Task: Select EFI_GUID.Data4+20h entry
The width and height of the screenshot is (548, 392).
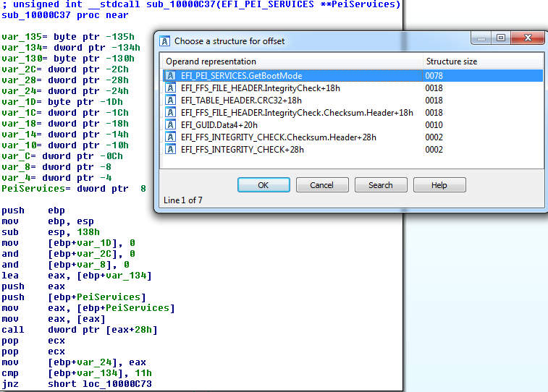Action: (353, 125)
